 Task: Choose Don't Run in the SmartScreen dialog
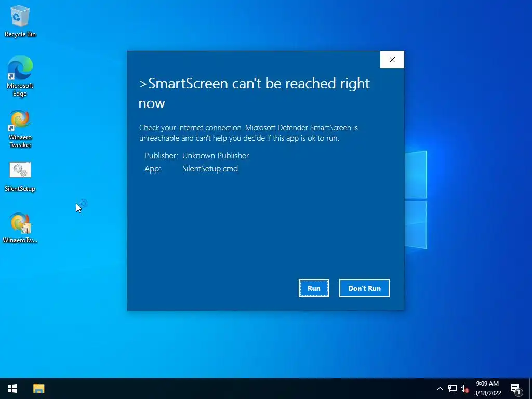pyautogui.click(x=364, y=288)
